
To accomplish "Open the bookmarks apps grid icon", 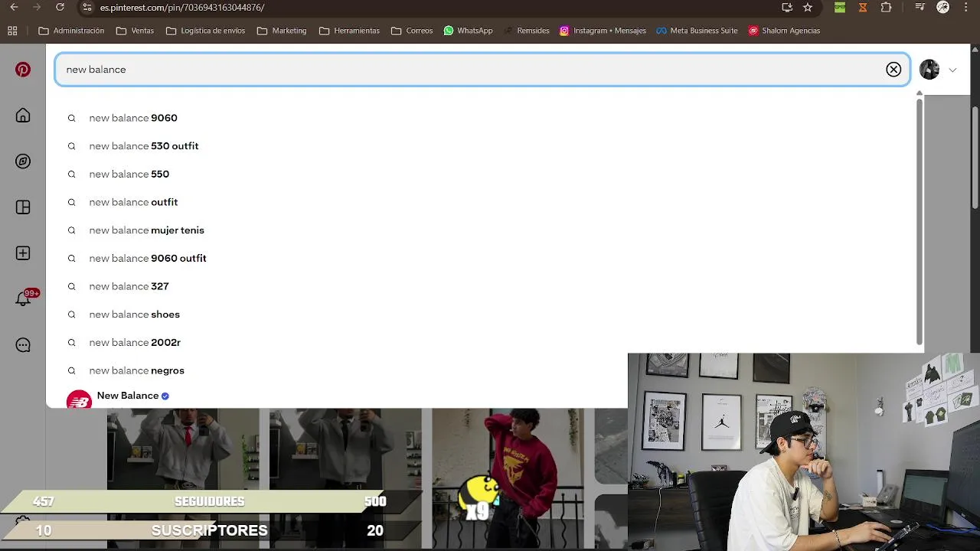I will (12, 31).
